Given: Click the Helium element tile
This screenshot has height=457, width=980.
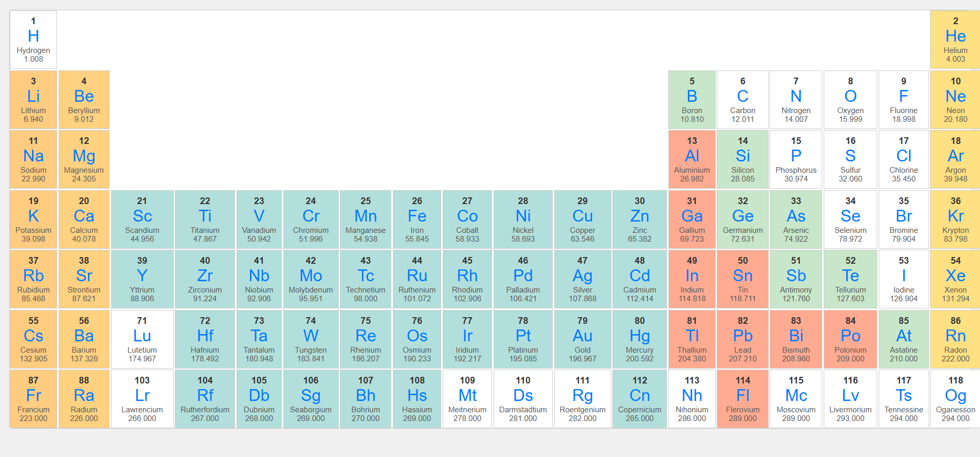Looking at the screenshot, I should click(955, 40).
